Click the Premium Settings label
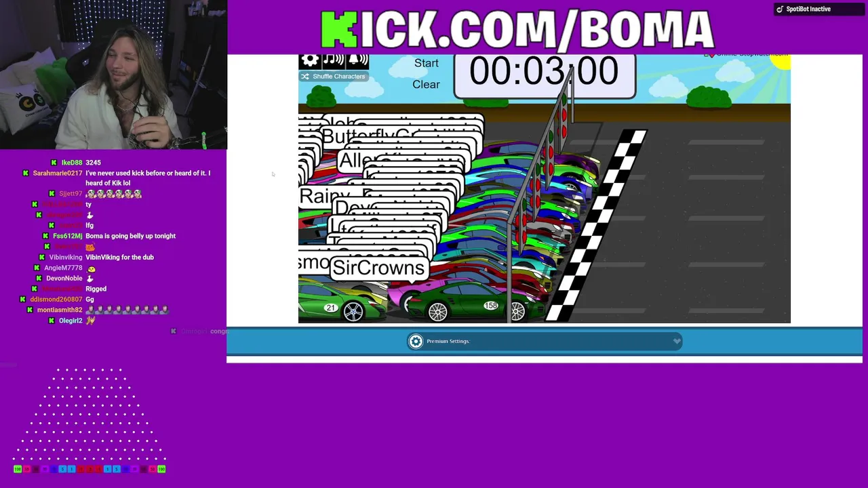The image size is (868, 488). coord(448,342)
